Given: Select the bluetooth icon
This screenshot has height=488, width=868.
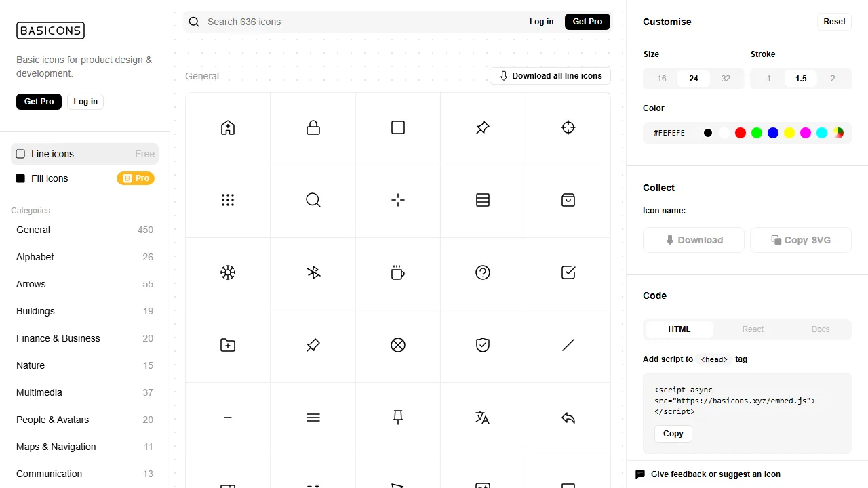Looking at the screenshot, I should [x=313, y=272].
